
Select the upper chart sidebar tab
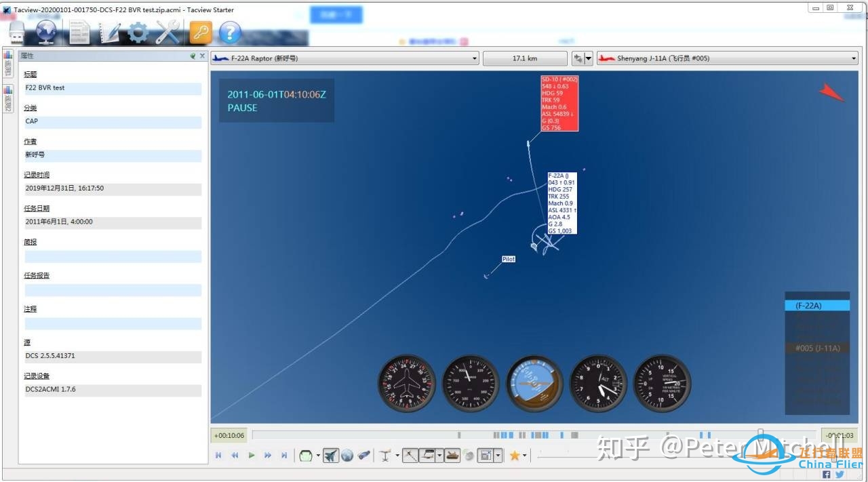(x=8, y=64)
